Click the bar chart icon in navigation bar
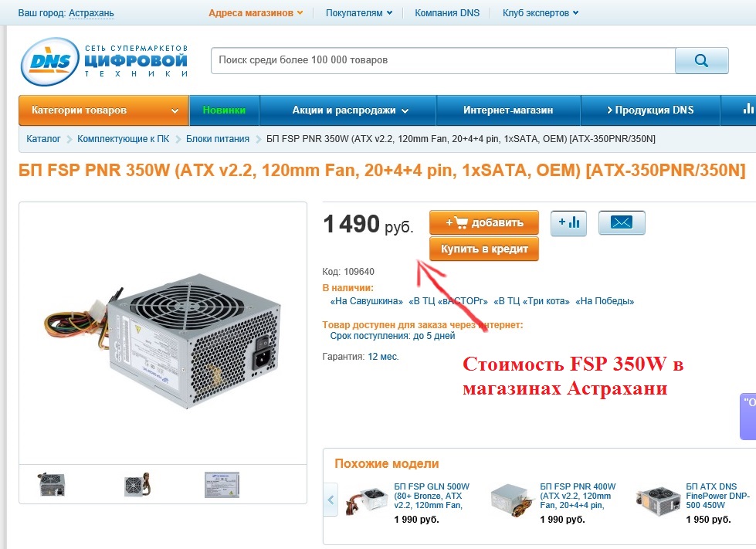756x549 pixels. tap(748, 109)
